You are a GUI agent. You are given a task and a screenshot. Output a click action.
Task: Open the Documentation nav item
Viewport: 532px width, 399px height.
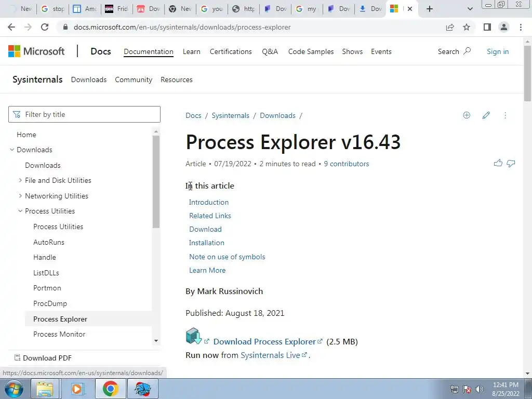(x=148, y=51)
